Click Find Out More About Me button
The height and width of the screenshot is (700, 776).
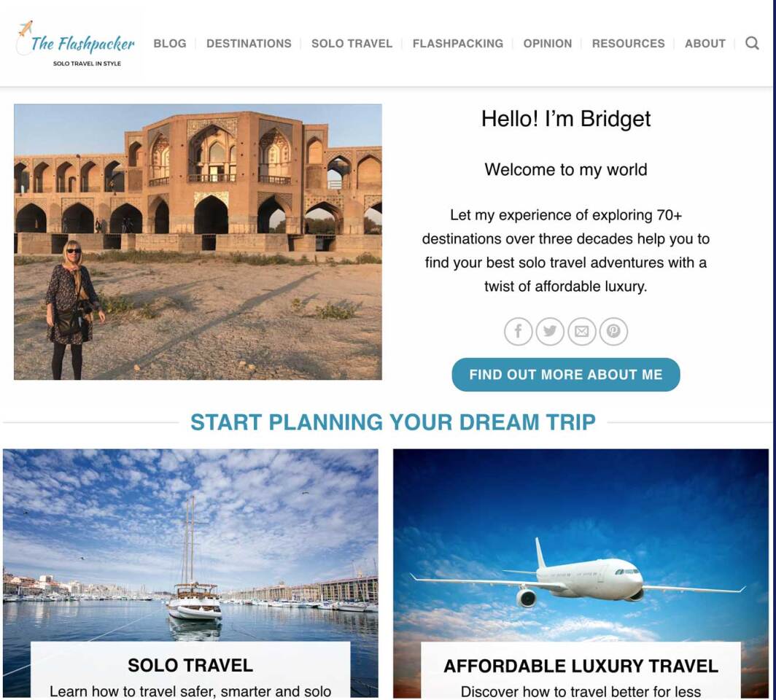pos(566,375)
